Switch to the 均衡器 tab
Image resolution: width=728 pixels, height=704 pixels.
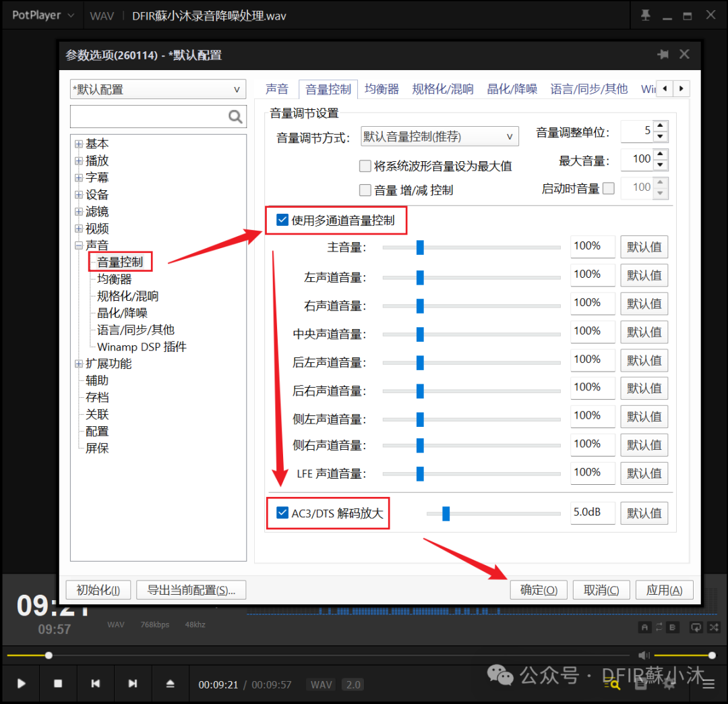[x=382, y=88]
